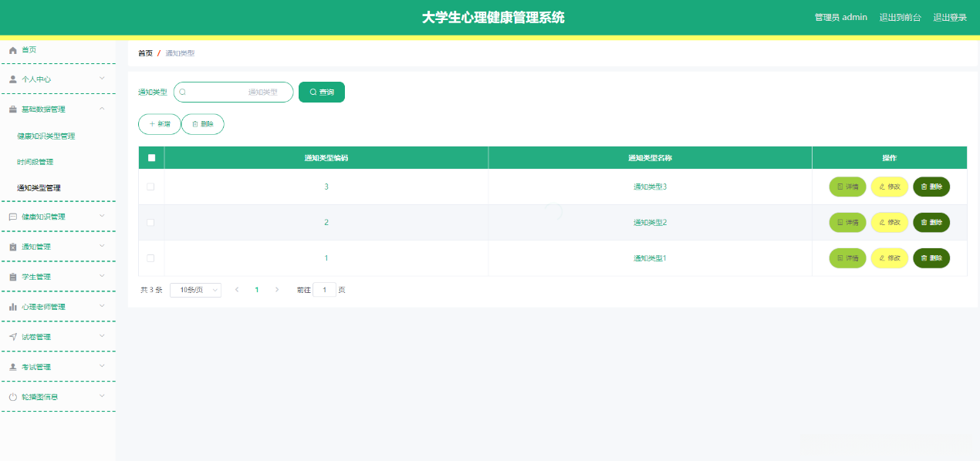The image size is (980, 461).
Task: Click the person icon next to 个人中心
Action: 12,79
